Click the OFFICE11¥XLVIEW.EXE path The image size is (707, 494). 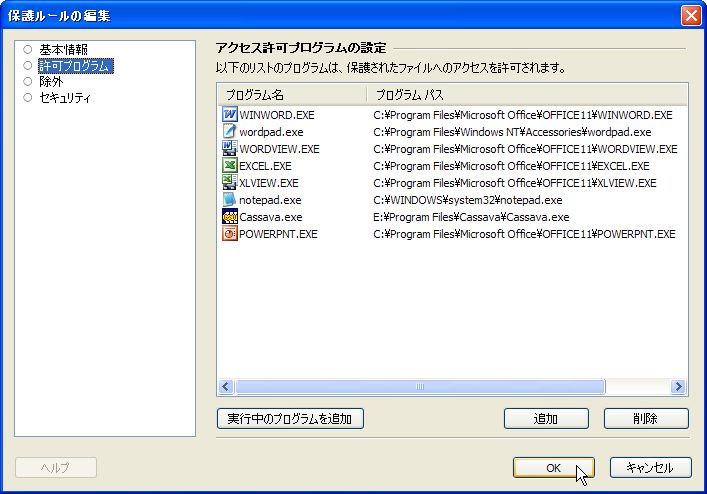pos(514,183)
